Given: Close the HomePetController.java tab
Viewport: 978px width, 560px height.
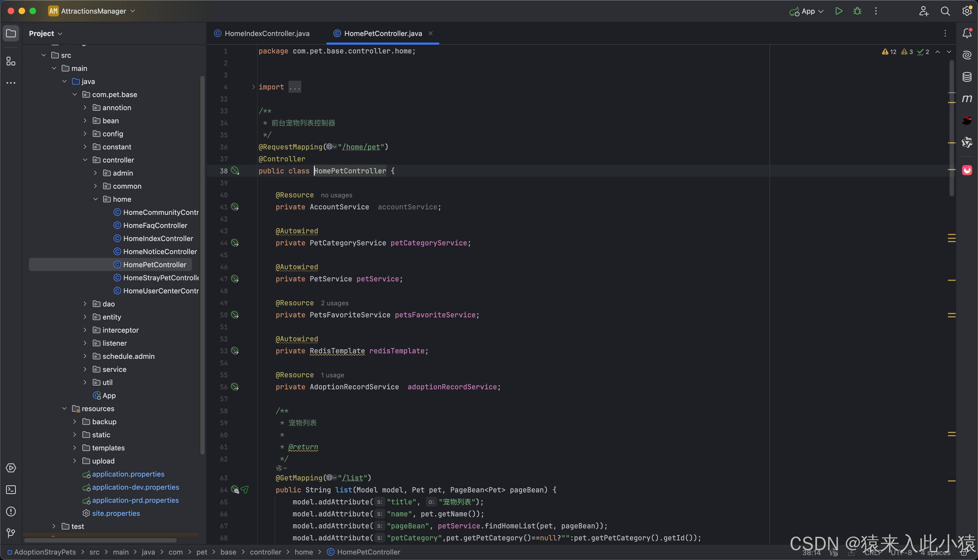Looking at the screenshot, I should click(431, 34).
